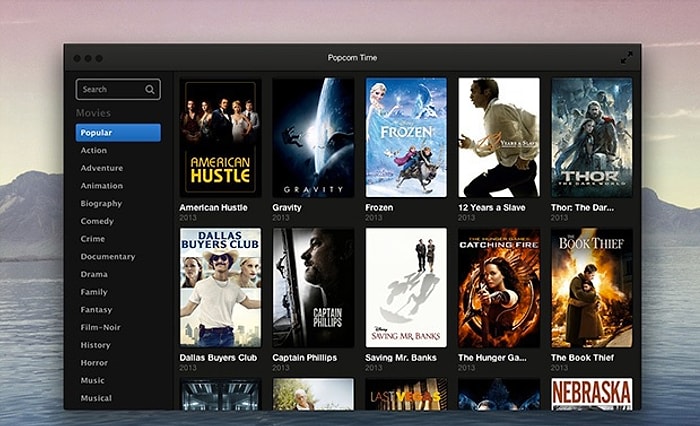Choose the Saving Mr. Banks poster
Viewport: 700px width, 426px height.
click(406, 288)
